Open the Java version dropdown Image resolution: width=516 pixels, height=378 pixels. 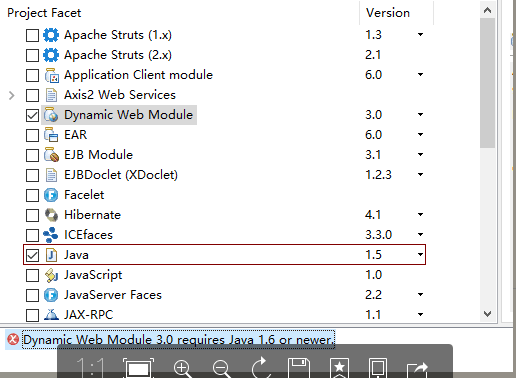click(x=420, y=255)
